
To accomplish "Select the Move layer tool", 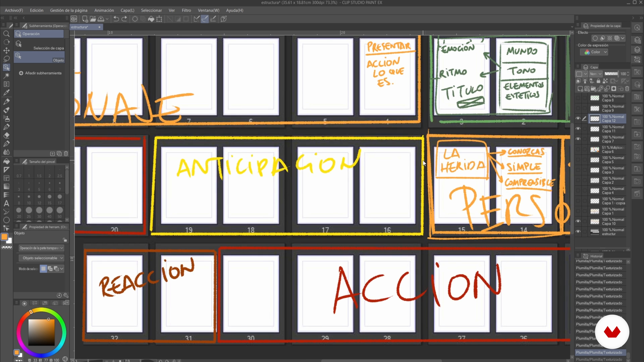I will click(x=7, y=50).
